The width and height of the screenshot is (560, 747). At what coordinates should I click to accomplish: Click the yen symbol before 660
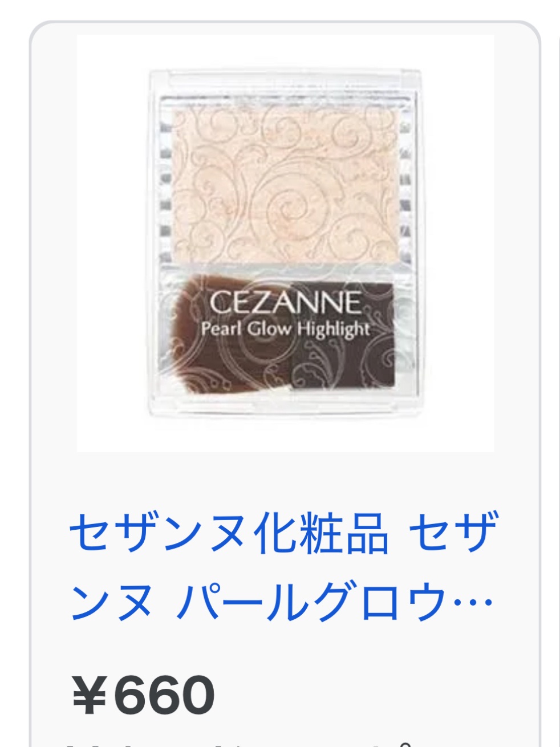click(91, 696)
